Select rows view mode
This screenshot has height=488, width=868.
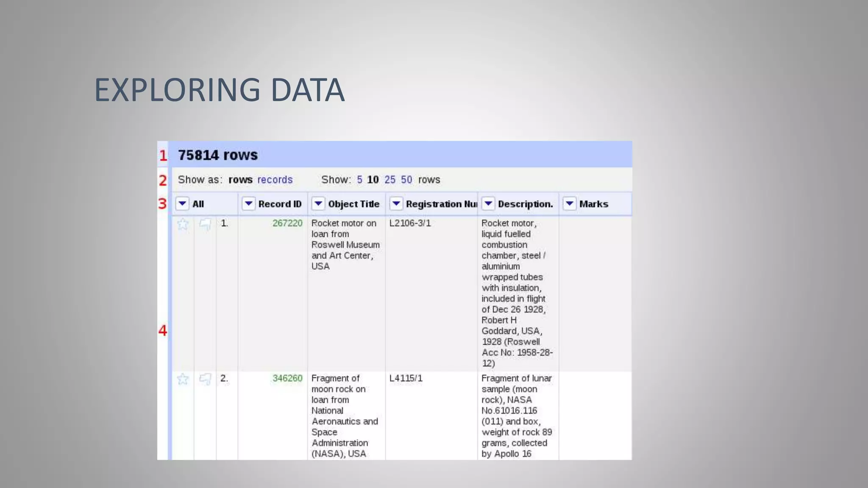pyautogui.click(x=240, y=180)
